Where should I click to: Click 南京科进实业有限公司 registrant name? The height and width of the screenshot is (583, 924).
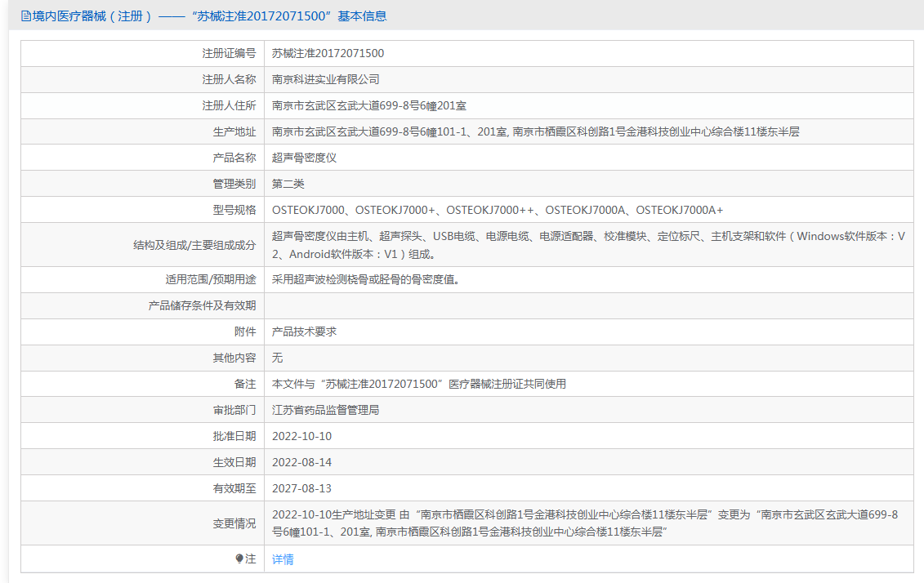coord(325,79)
